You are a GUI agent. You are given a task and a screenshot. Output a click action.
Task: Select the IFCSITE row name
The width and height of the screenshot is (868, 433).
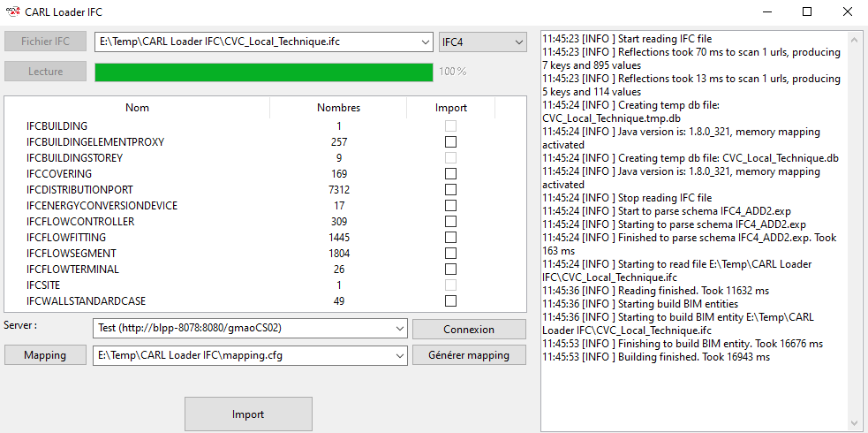pyautogui.click(x=43, y=285)
